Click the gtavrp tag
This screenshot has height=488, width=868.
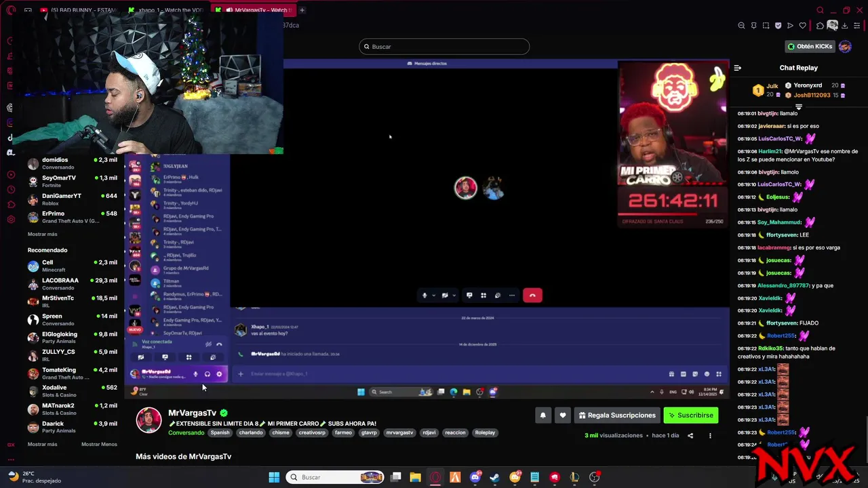(369, 432)
